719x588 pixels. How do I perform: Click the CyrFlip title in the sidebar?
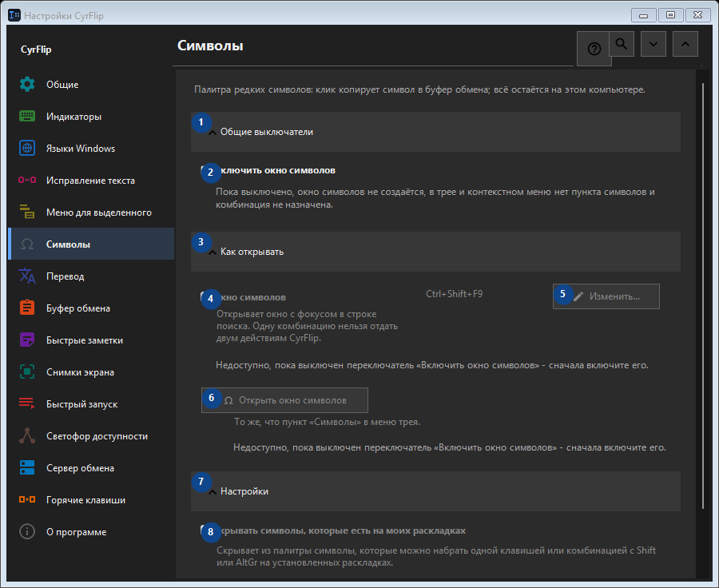point(36,50)
